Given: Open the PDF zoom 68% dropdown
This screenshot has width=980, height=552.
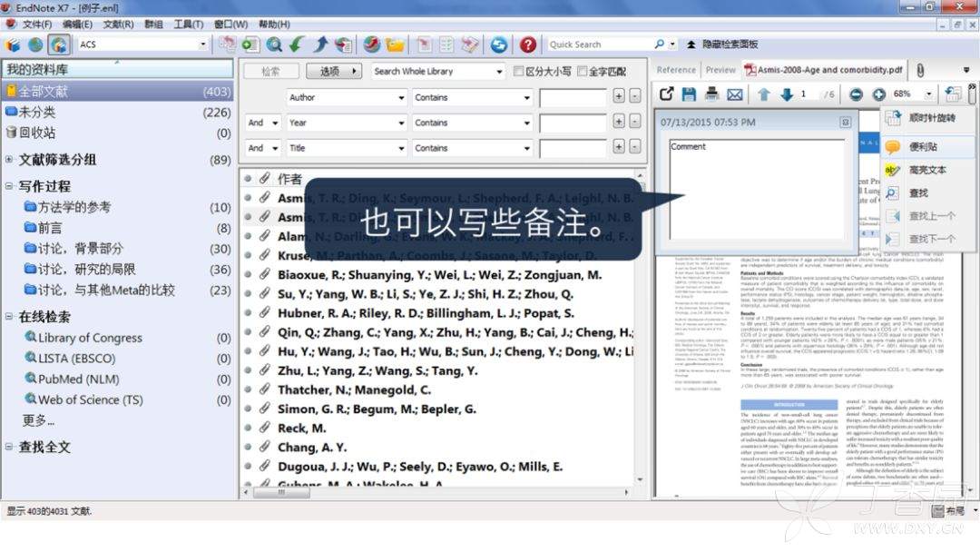Looking at the screenshot, I should tap(929, 94).
